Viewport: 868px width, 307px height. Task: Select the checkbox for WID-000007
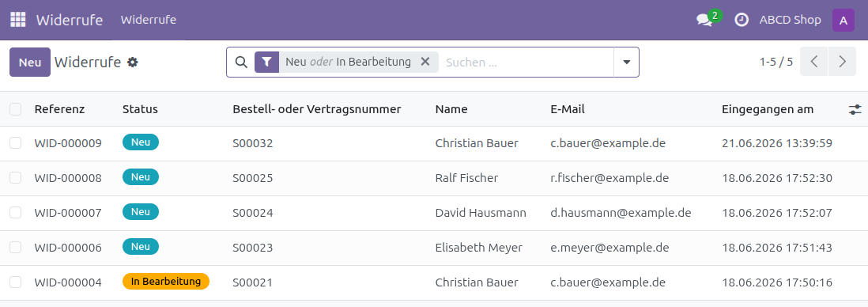tap(16, 212)
